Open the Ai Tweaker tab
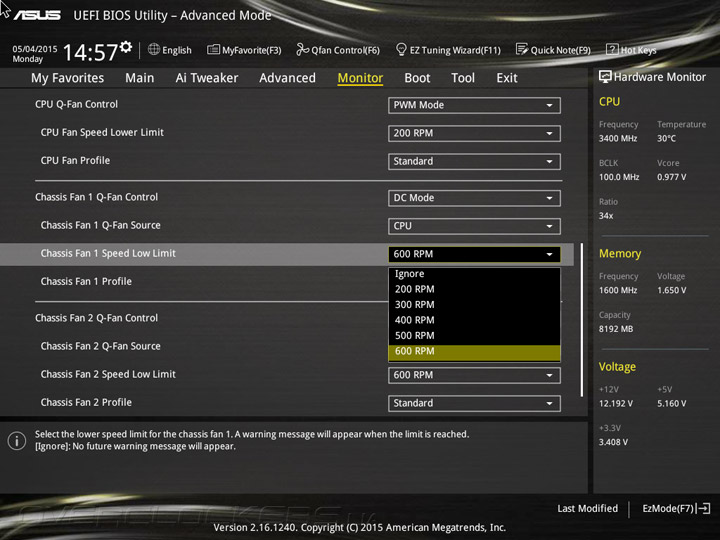The width and height of the screenshot is (720, 540). pyautogui.click(x=207, y=78)
